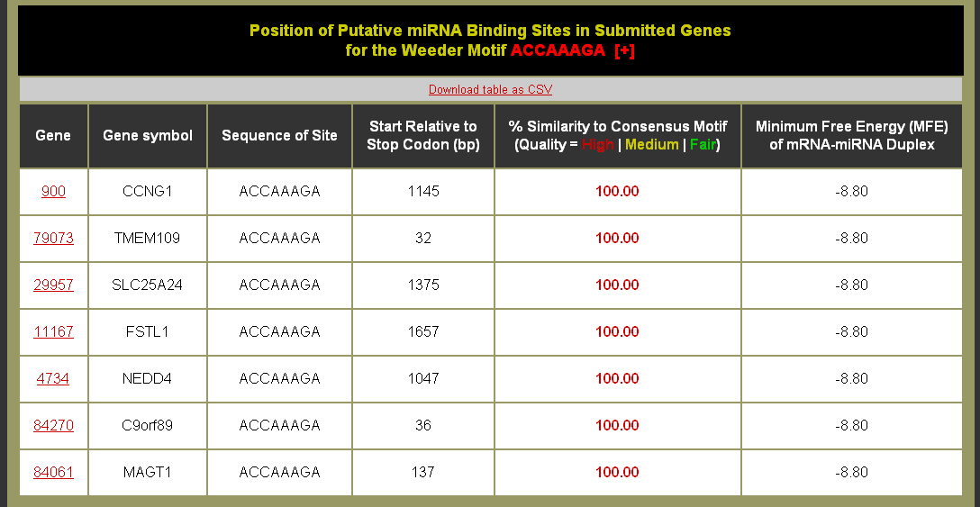Click the Sequence of Site column header
The width and height of the screenshot is (980, 507).
coord(279,135)
